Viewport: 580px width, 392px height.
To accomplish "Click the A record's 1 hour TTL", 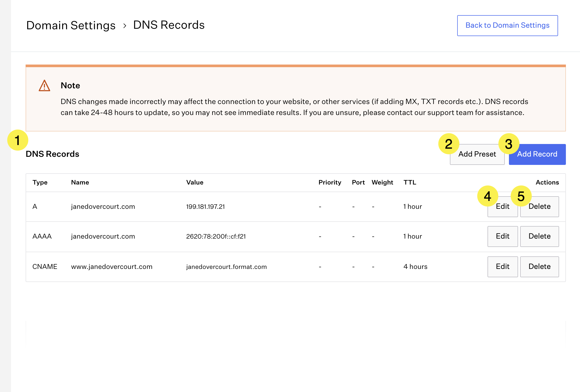I will [x=413, y=206].
